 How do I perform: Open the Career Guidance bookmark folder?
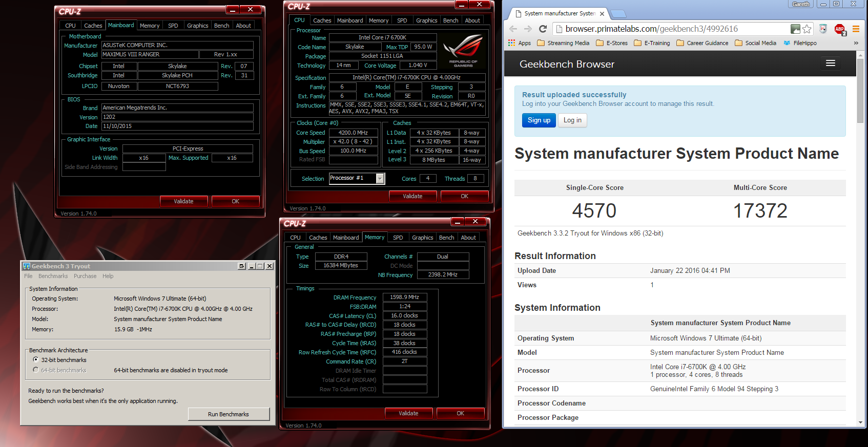coord(702,43)
